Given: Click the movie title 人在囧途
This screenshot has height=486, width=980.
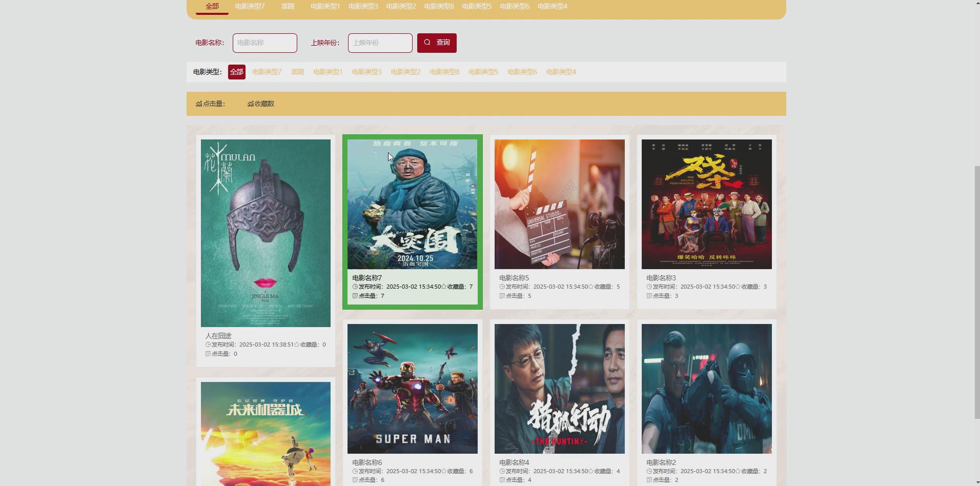Looking at the screenshot, I should pos(218,336).
